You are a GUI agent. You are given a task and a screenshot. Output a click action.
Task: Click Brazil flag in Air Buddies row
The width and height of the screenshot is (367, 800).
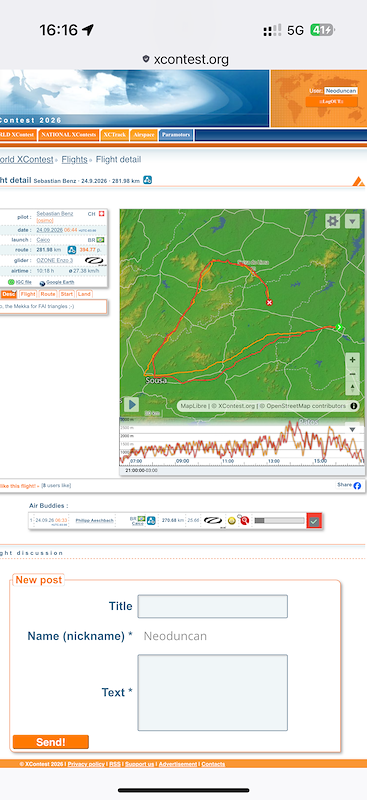tap(140, 518)
